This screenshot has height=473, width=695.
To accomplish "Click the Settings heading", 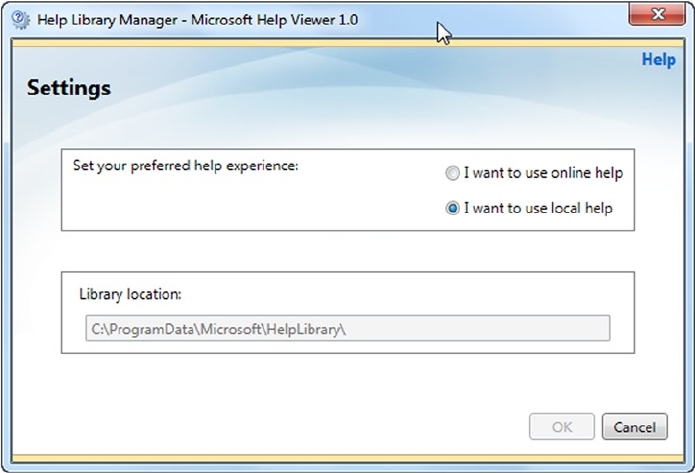I will pos(69,89).
